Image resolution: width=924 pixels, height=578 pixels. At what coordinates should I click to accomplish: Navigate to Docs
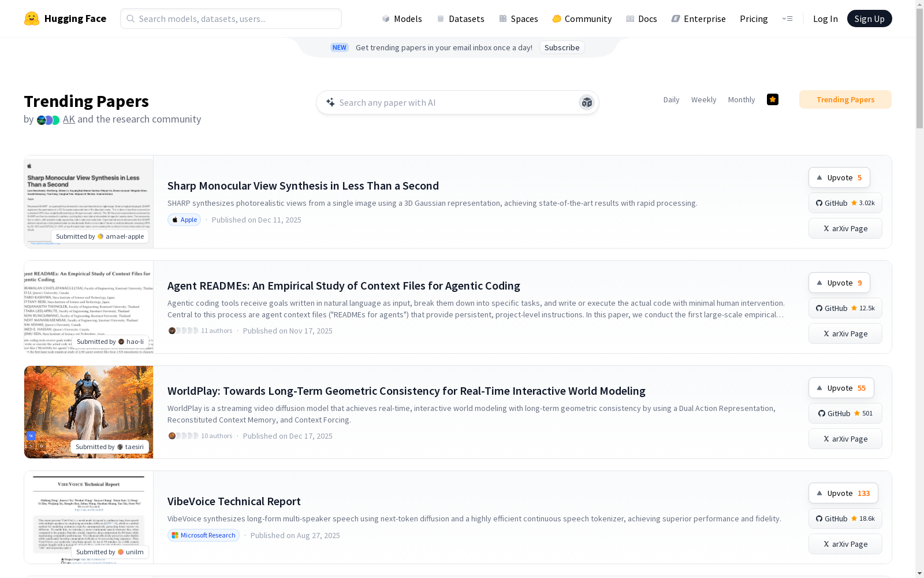click(x=642, y=18)
